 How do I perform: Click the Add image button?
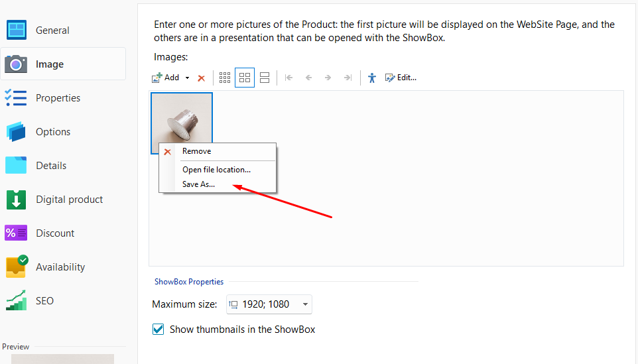[166, 78]
